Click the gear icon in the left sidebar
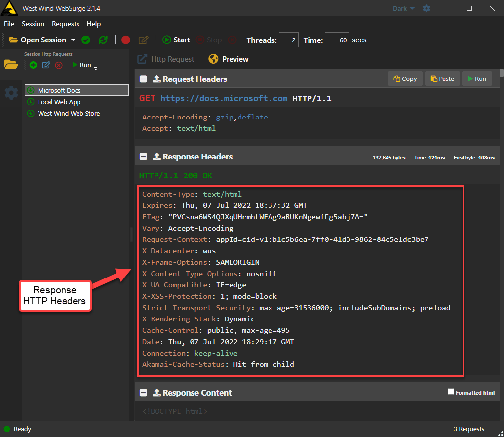Image resolution: width=504 pixels, height=437 pixels. tap(11, 94)
